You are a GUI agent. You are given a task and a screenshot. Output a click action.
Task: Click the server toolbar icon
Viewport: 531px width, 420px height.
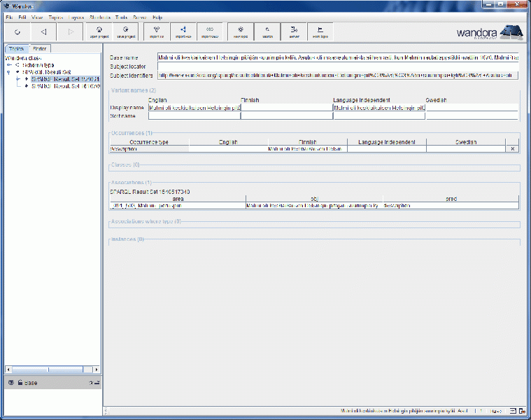294,31
